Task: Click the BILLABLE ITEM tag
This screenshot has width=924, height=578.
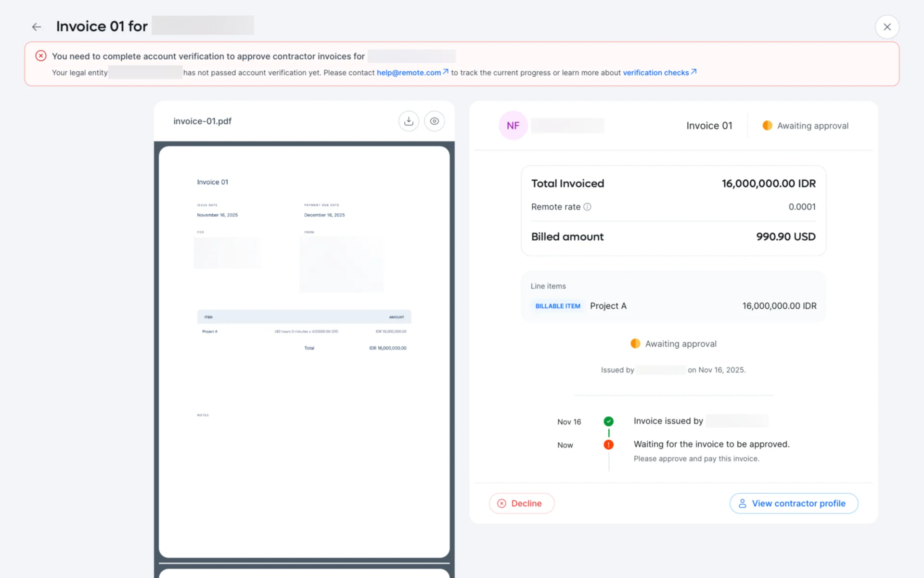Action: (558, 306)
